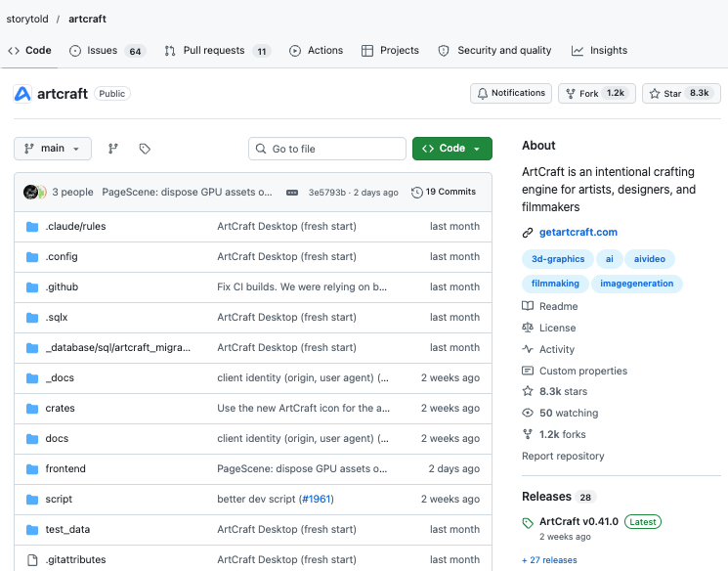
Task: Focus the Go to file search field
Action: [326, 149]
